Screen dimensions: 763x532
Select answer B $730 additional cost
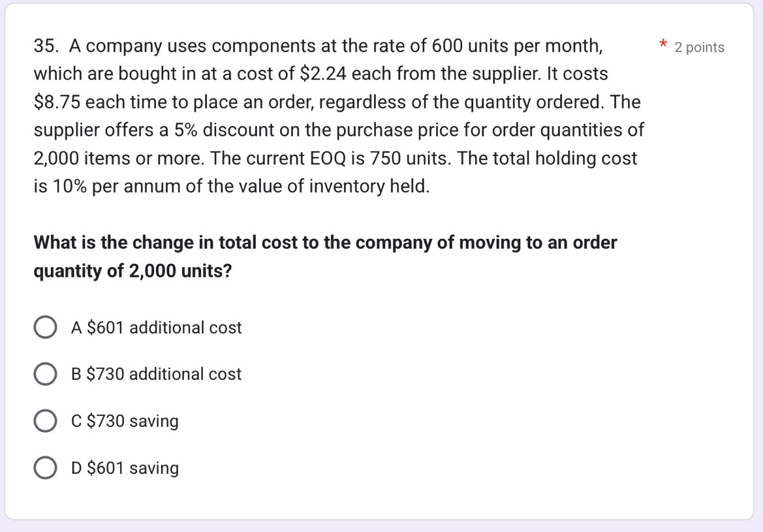pos(156,374)
